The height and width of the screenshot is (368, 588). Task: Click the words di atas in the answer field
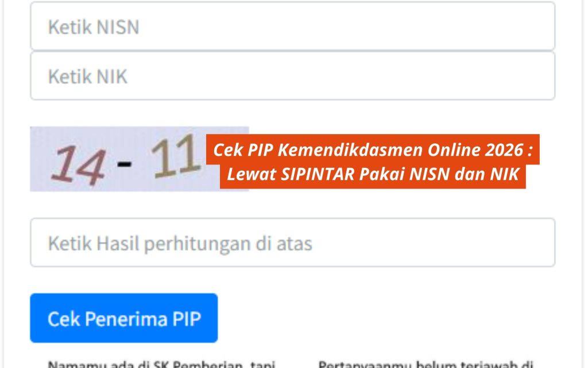click(284, 244)
